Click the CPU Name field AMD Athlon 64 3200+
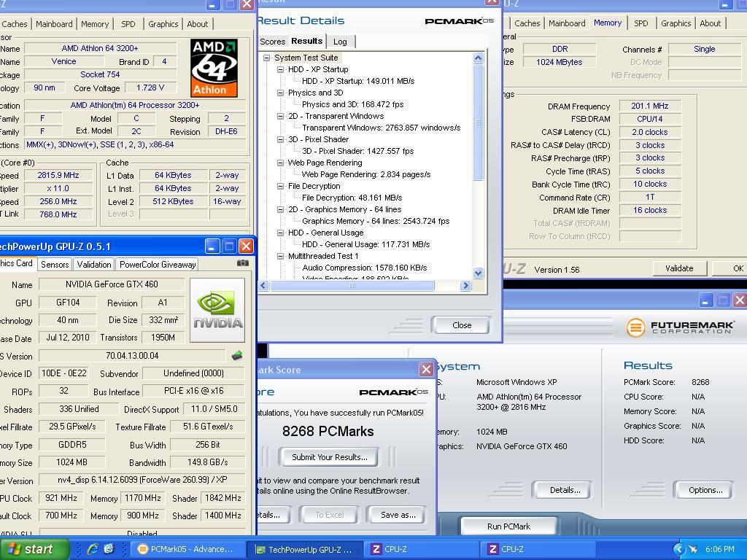The image size is (747, 560). [x=100, y=48]
